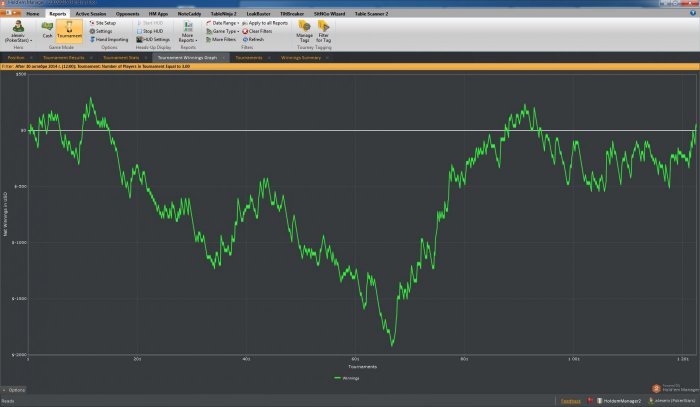Screen dimensions: 700x407
Task: Expand the Date Range filter
Action: [223, 22]
